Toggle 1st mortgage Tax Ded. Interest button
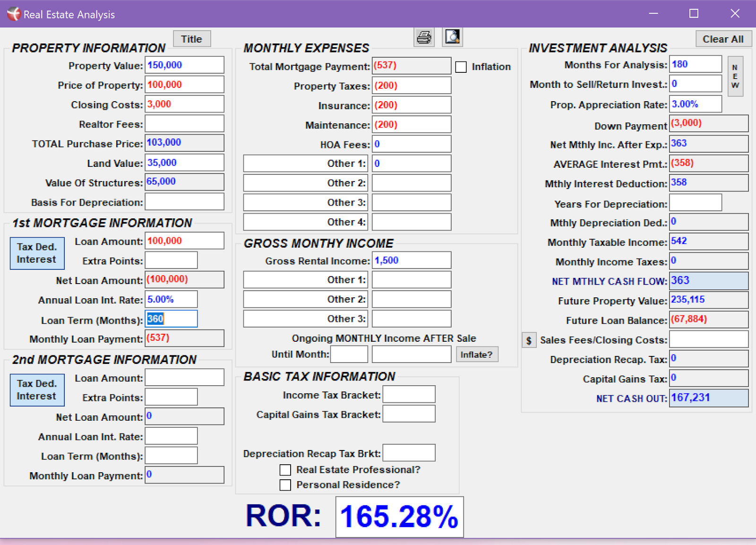Image resolution: width=756 pixels, height=545 pixels. pos(37,253)
